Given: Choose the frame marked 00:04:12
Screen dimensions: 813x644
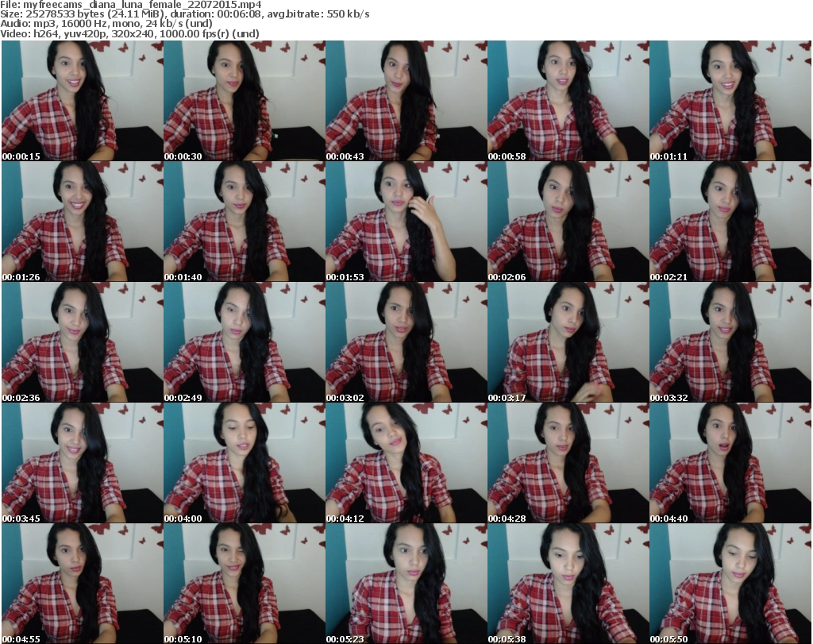Looking at the screenshot, I should tap(406, 463).
